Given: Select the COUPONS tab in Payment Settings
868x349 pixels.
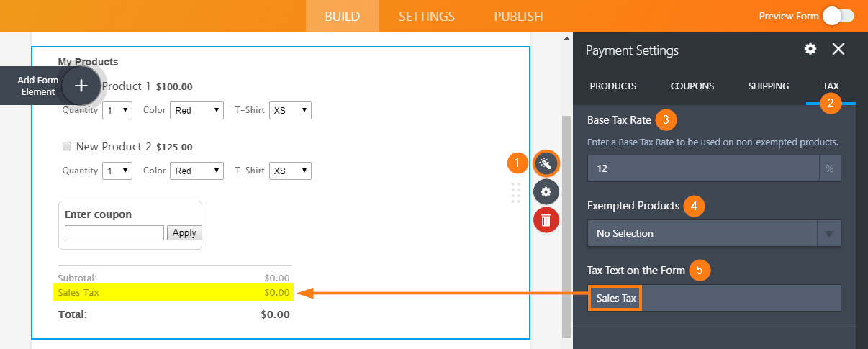Looking at the screenshot, I should click(x=692, y=86).
